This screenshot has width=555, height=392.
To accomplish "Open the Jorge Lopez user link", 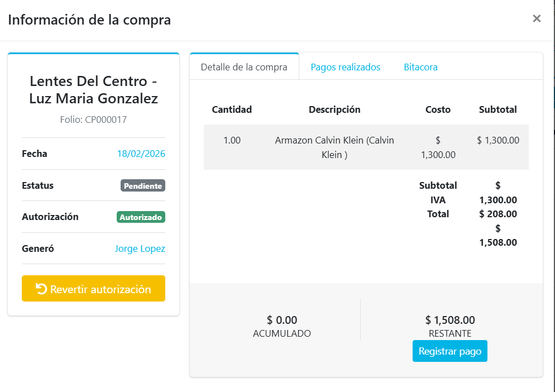I will click(x=140, y=248).
